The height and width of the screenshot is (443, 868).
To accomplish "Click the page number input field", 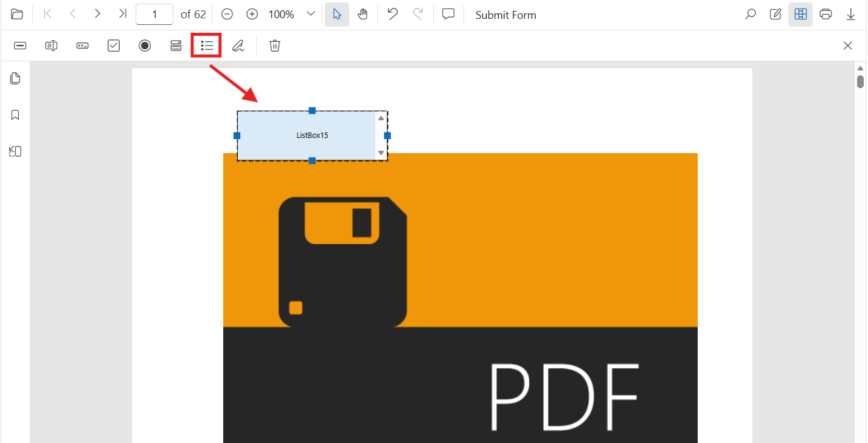I will coord(155,15).
